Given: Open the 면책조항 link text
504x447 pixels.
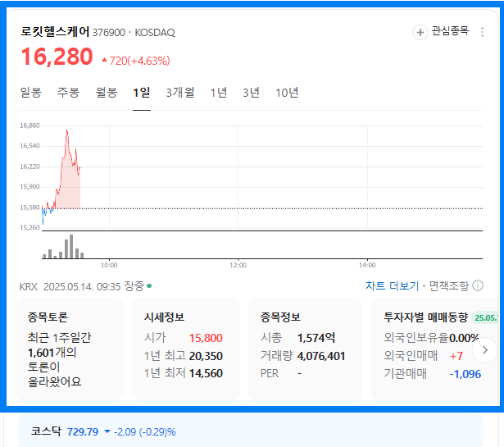Looking at the screenshot, I should pyautogui.click(x=449, y=285).
